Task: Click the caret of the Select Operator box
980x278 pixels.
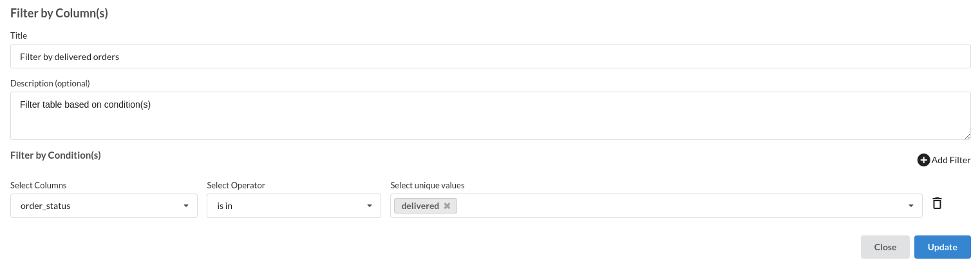Action: [370, 206]
